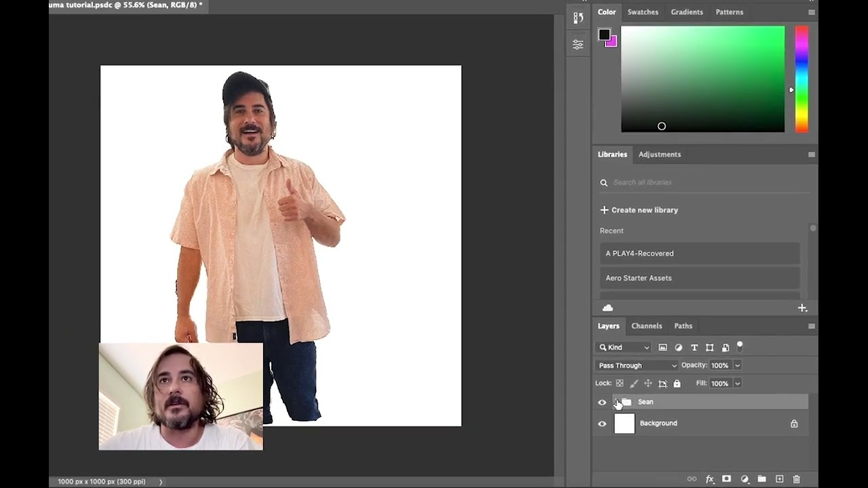Filter layers by shape layers icon

709,347
